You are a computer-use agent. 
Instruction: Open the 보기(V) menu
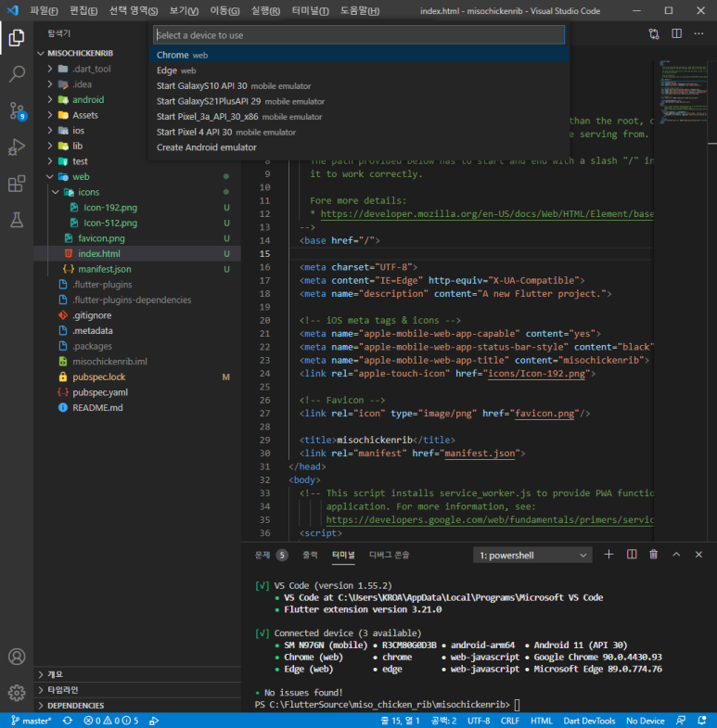pos(184,11)
